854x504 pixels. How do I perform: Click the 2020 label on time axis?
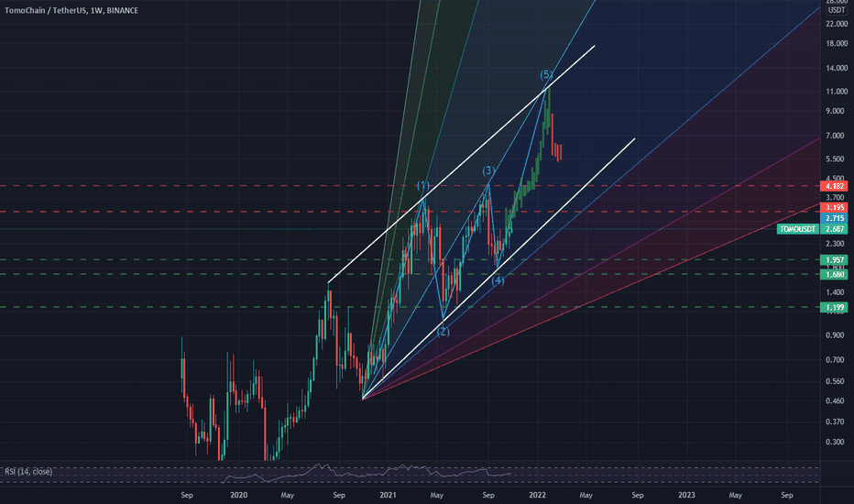[x=238, y=495]
